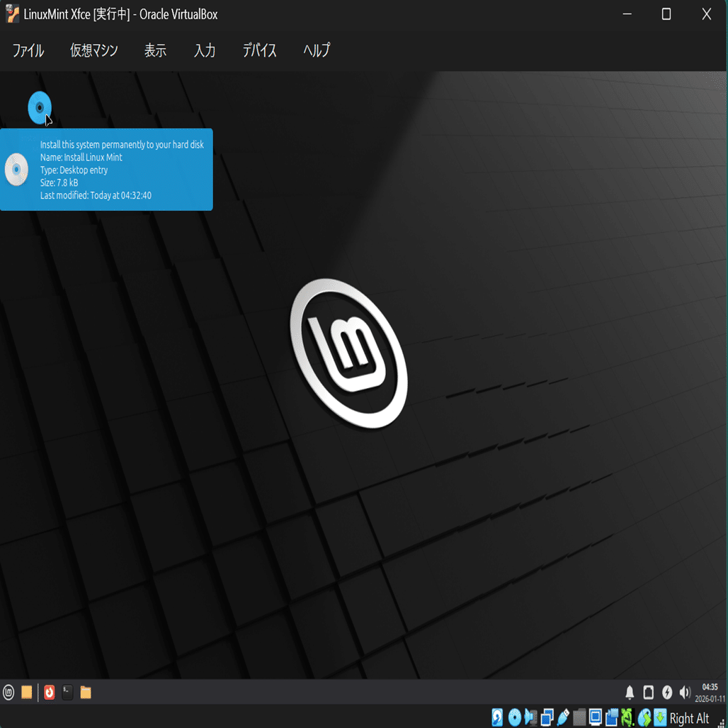Image resolution: width=728 pixels, height=728 pixels.
Task: Open the デバイス menu
Action: tap(259, 50)
